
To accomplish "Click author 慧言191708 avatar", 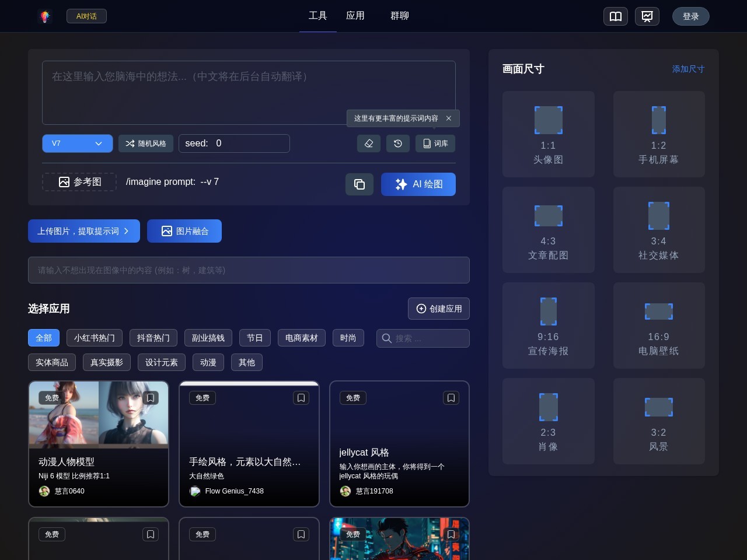I will (x=345, y=491).
